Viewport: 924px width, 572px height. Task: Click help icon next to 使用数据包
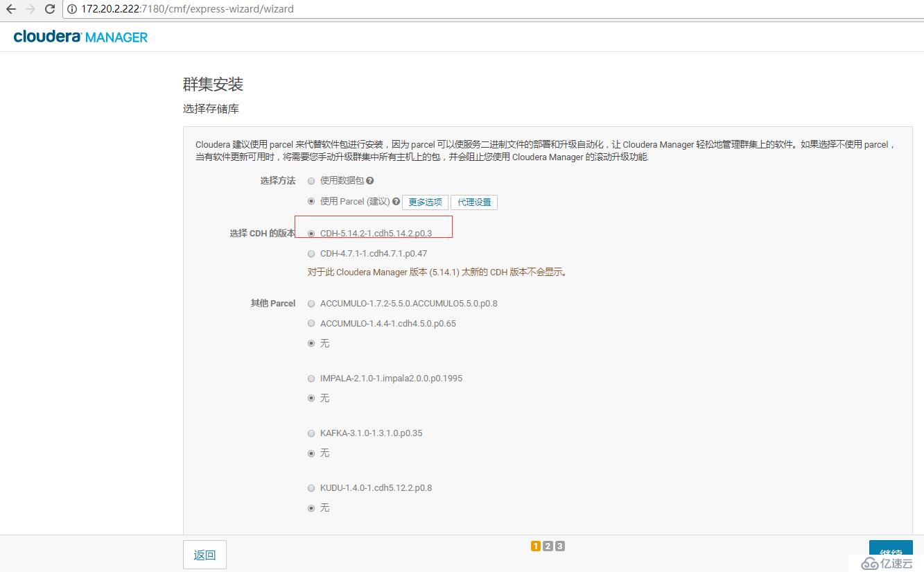(x=369, y=181)
